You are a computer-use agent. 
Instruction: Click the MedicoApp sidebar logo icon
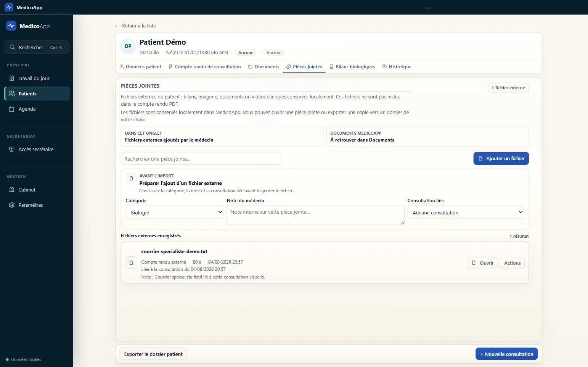click(11, 26)
